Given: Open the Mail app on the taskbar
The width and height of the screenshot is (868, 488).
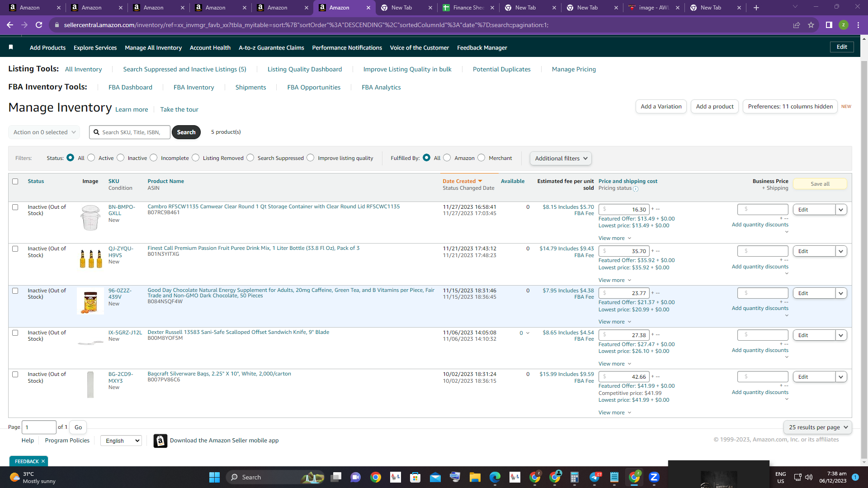Looking at the screenshot, I should point(435,477).
